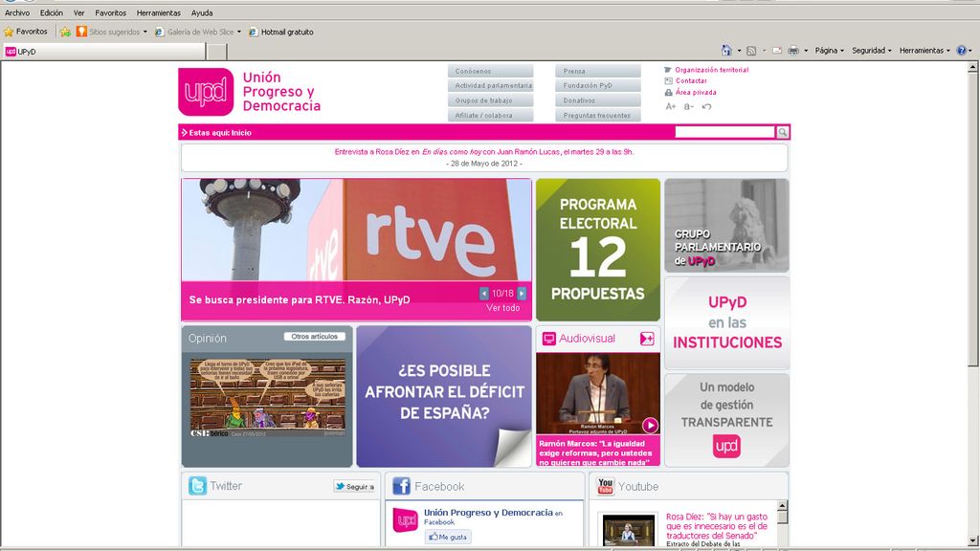Increase font size with A+ icon
This screenshot has width=980, height=551.
click(x=671, y=107)
